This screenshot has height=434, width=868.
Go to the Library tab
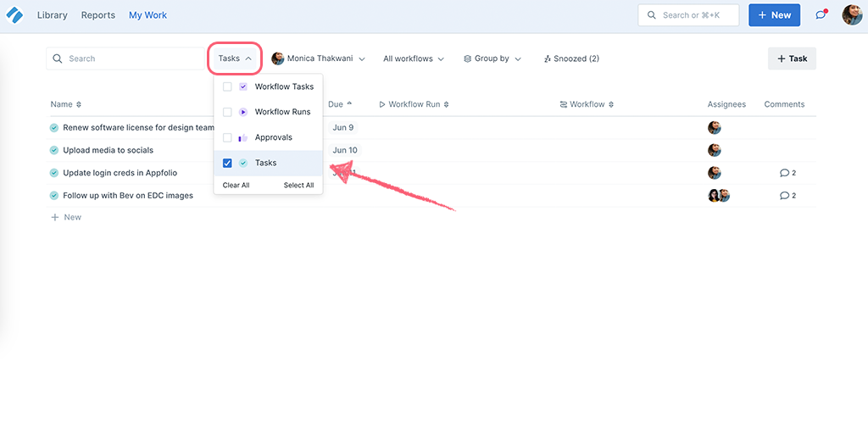[x=53, y=15]
